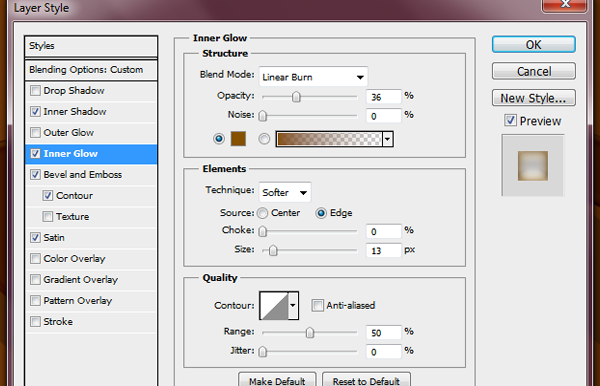Viewport: 600px width, 386px height.
Task: Click the Range slider handle
Action: (x=310, y=332)
